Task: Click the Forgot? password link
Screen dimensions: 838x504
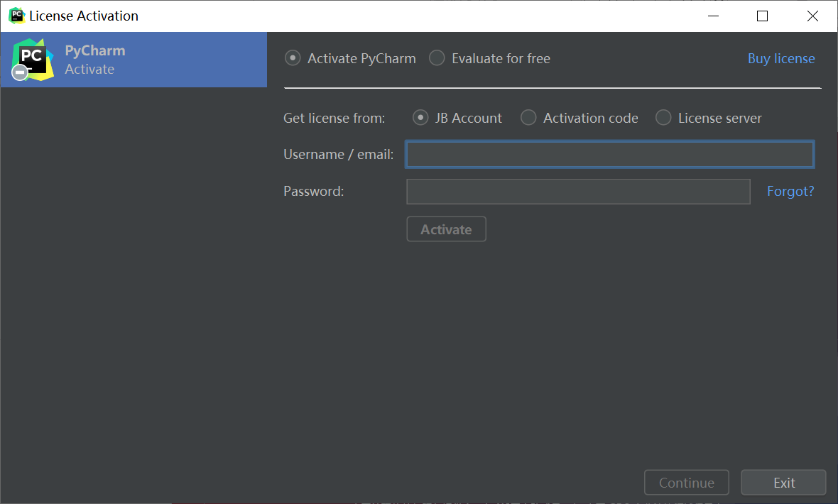Action: tap(790, 191)
